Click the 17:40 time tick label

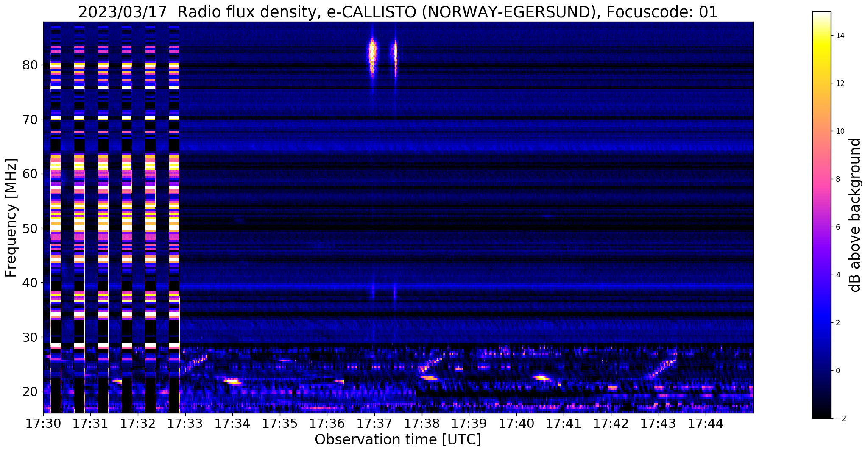[x=516, y=423]
